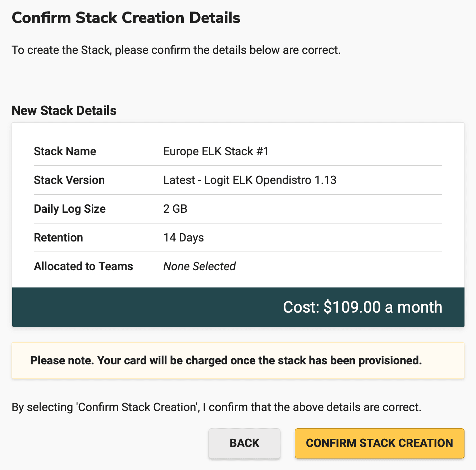The width and height of the screenshot is (476, 470).
Task: Click 'Latest - Logit ELK Opendistro 1.13' value
Action: (250, 180)
